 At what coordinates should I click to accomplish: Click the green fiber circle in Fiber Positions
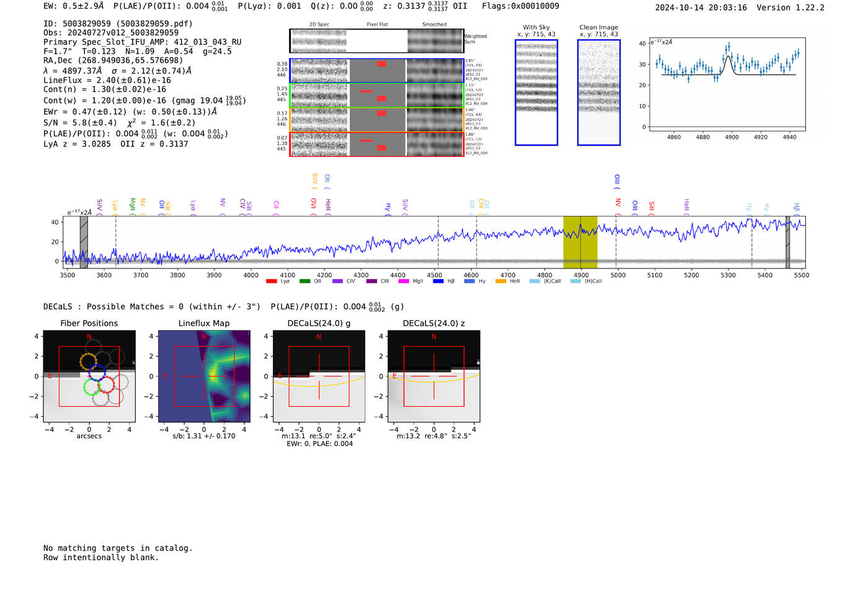92,388
